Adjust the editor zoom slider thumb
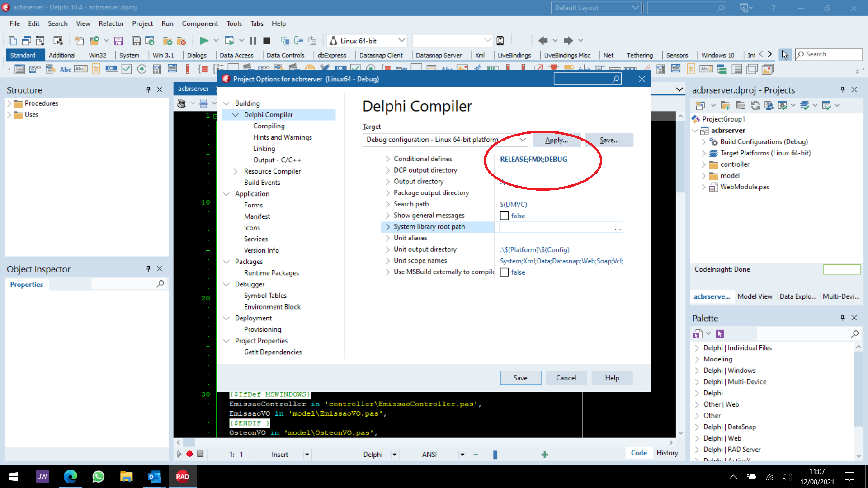 coord(495,455)
